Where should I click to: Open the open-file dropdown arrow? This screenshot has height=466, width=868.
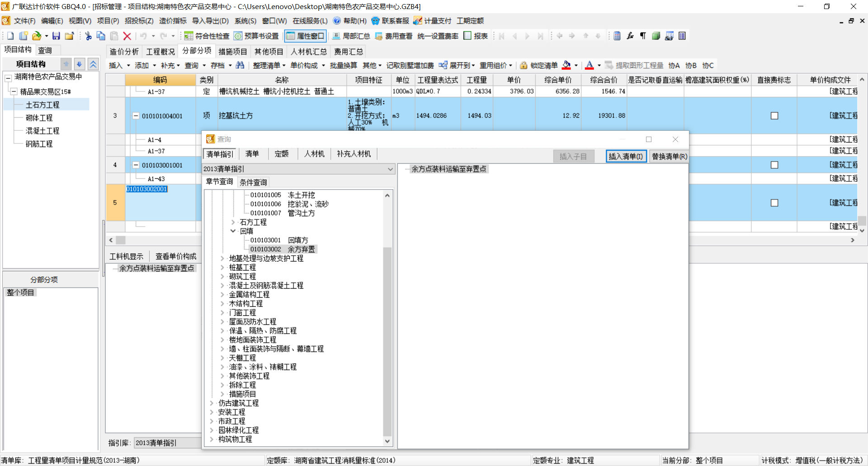[x=46, y=36]
